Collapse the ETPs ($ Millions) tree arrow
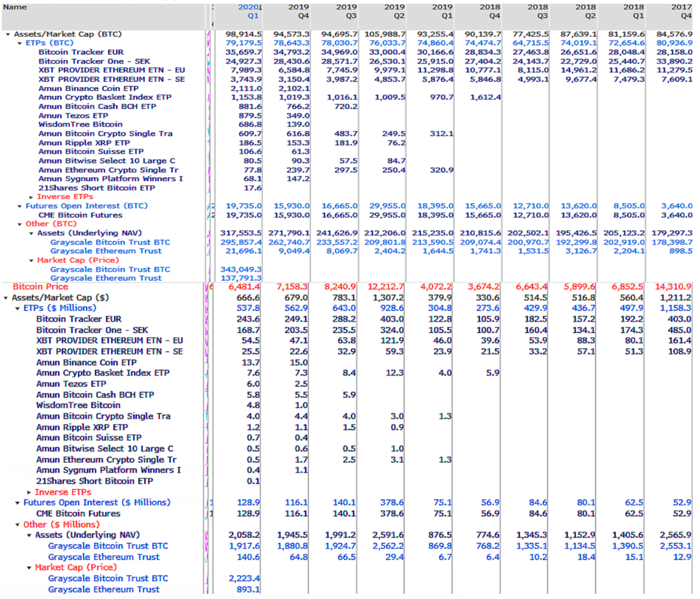Viewport: 700px width, 599px height. pyautogui.click(x=18, y=308)
